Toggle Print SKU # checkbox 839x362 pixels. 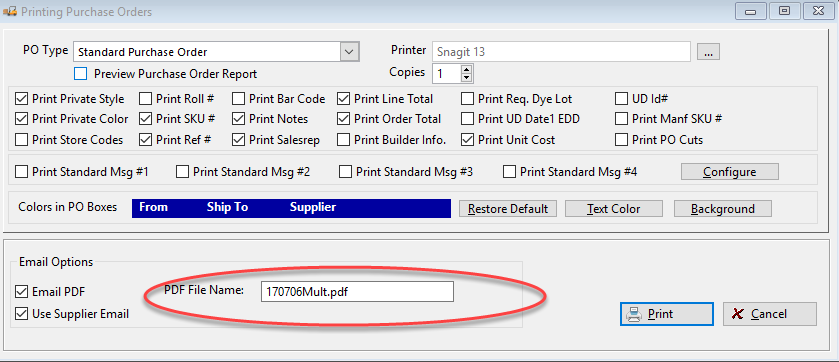(145, 119)
